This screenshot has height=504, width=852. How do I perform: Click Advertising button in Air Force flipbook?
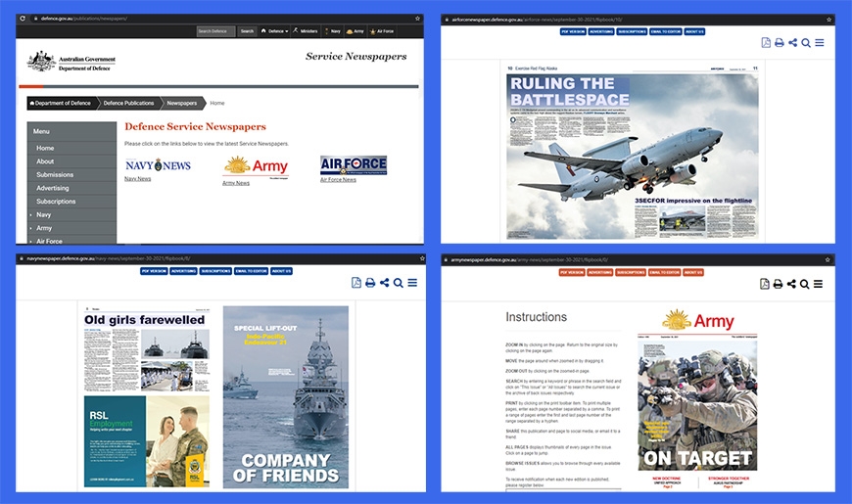pos(601,31)
